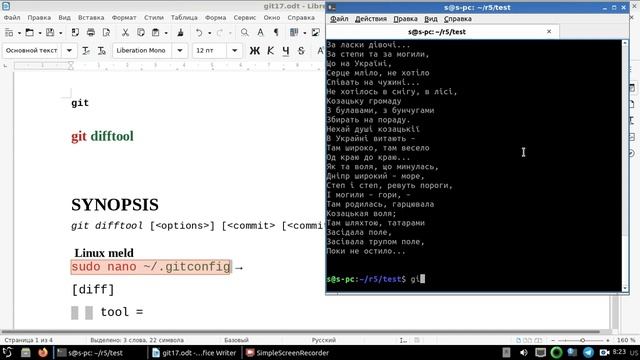Screen dimensions: 640x360
Task: Toggle Underline (Ч) formatting
Action: click(286, 51)
